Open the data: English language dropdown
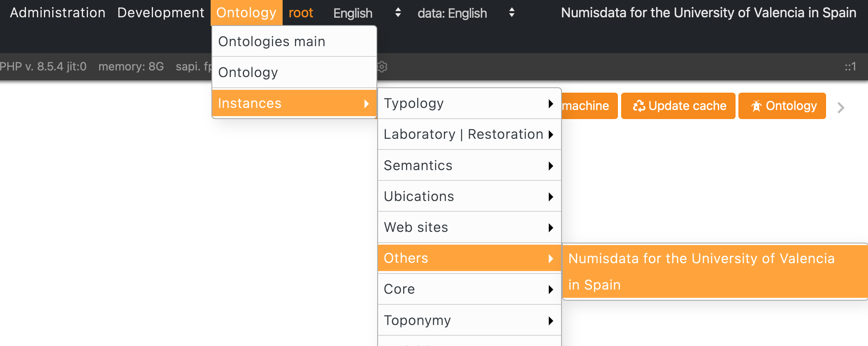Screen dimensions: 868x346 466,13
